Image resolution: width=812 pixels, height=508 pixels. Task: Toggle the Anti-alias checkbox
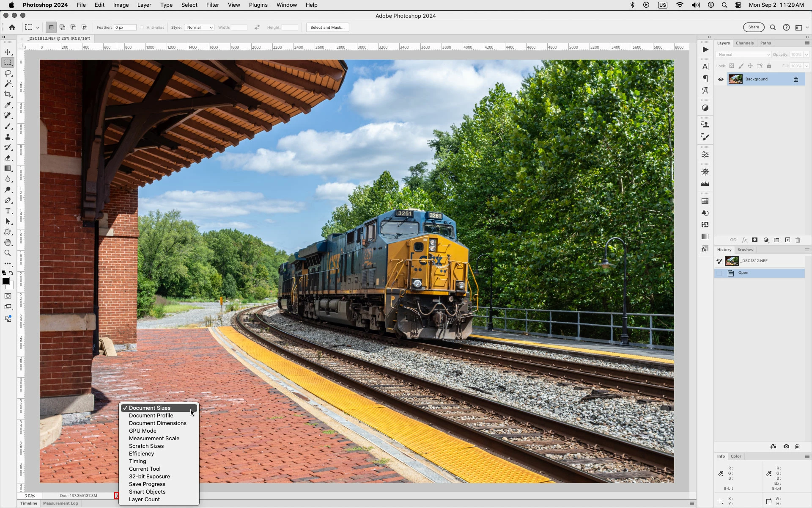click(142, 28)
